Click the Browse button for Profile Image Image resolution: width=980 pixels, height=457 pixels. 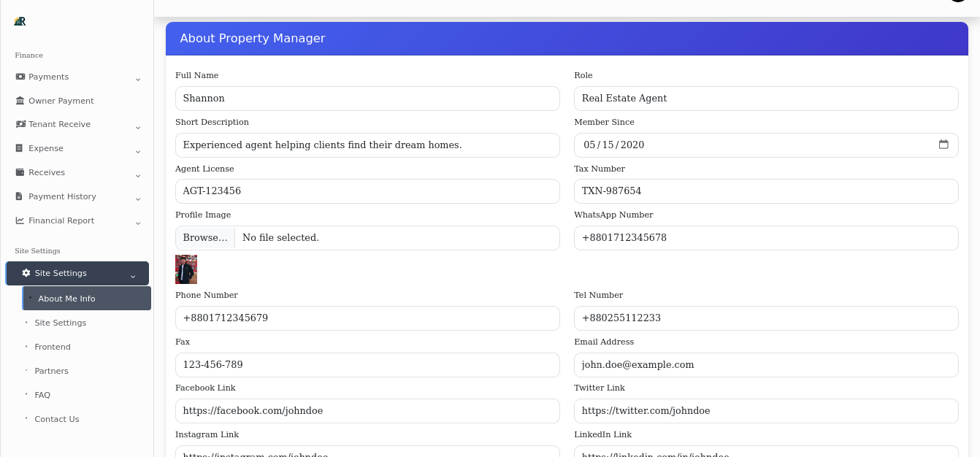point(205,237)
